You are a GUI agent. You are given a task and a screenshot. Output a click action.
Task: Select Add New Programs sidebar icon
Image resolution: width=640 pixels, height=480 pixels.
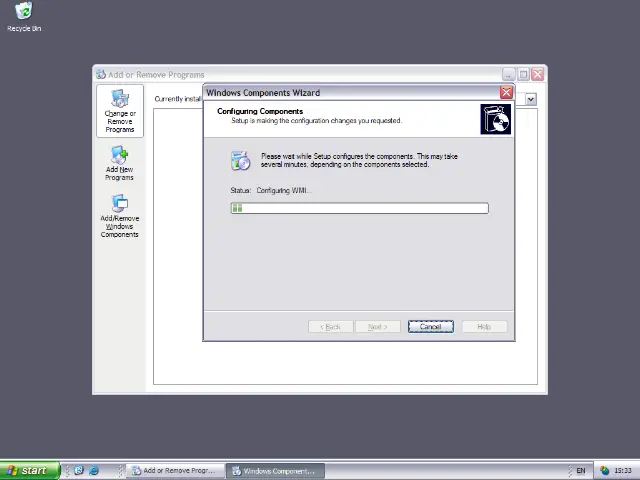119,163
